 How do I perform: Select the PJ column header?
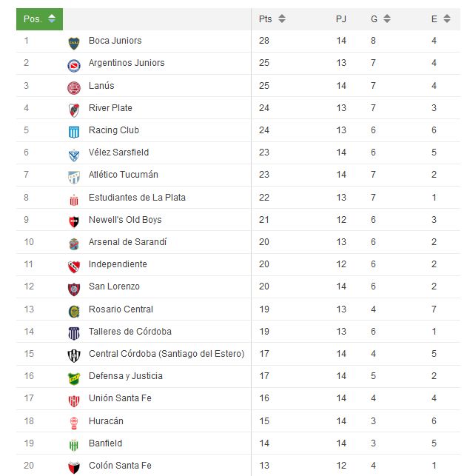340,19
